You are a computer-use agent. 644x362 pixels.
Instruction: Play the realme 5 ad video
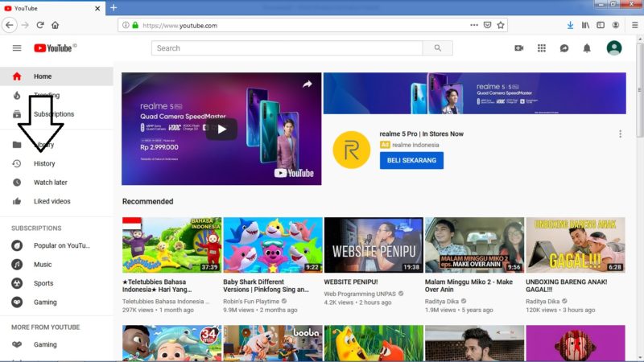click(221, 129)
